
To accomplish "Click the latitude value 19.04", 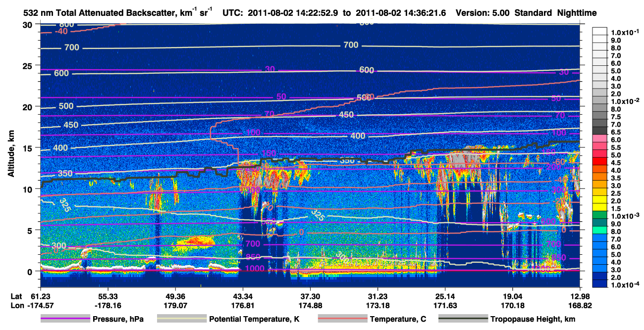I will (513, 296).
